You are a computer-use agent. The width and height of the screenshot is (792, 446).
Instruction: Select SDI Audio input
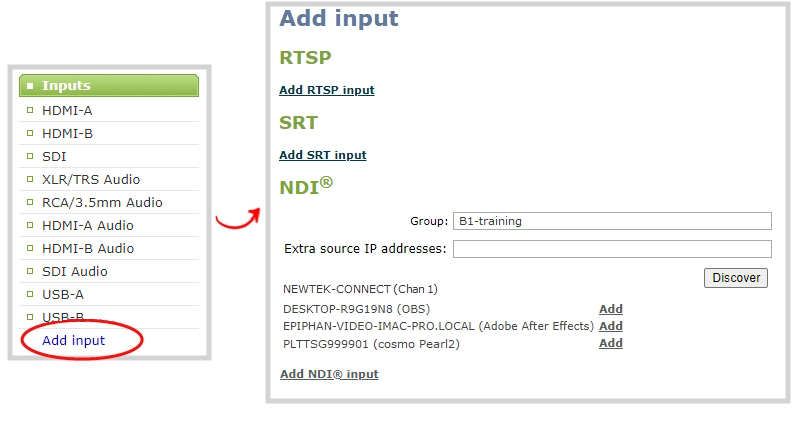point(74,271)
